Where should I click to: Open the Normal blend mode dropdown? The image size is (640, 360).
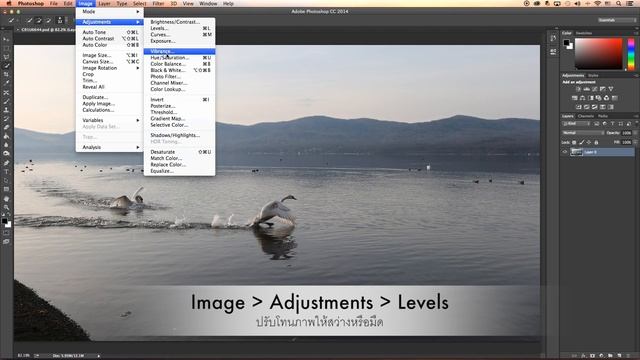click(583, 133)
